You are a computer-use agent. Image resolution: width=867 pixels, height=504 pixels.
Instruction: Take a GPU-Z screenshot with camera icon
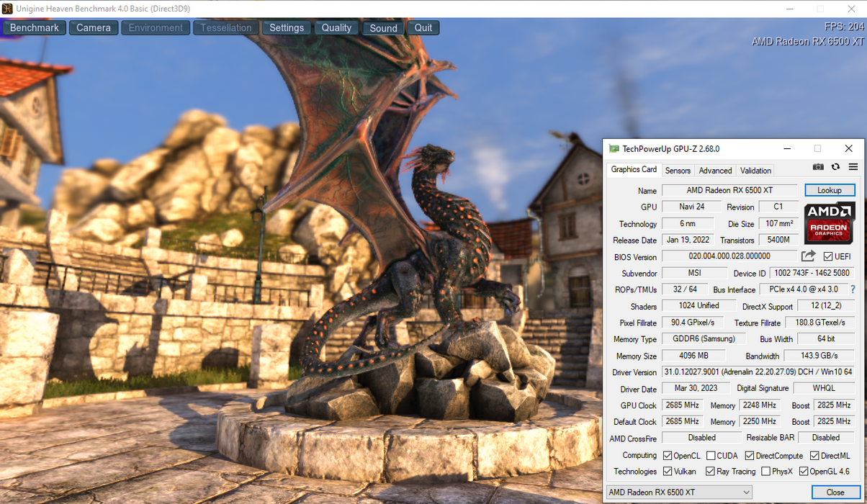[x=818, y=167]
